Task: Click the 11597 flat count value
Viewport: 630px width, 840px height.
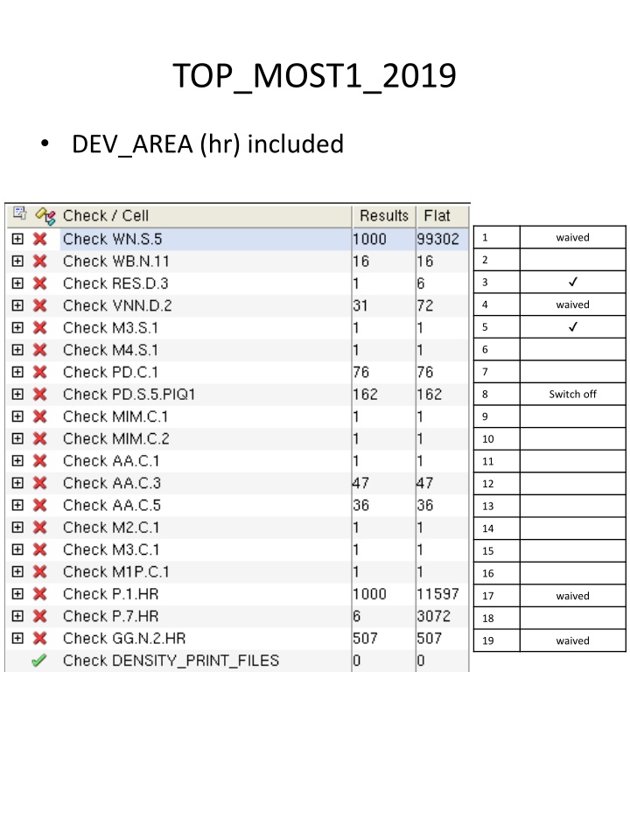Action: 437,594
